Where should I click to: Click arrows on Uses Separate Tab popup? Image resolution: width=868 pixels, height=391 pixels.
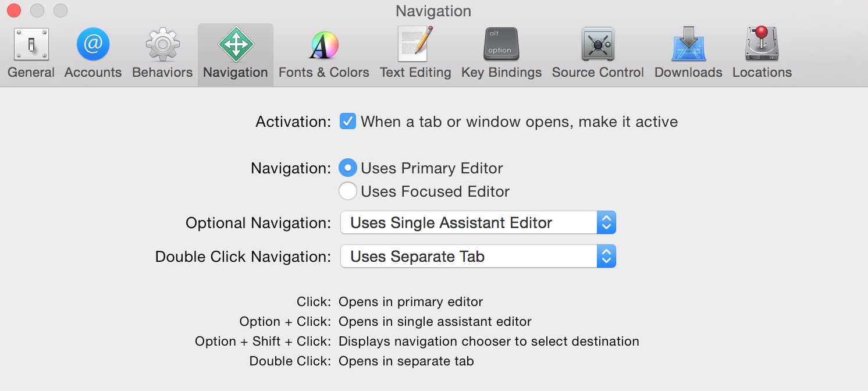point(606,257)
